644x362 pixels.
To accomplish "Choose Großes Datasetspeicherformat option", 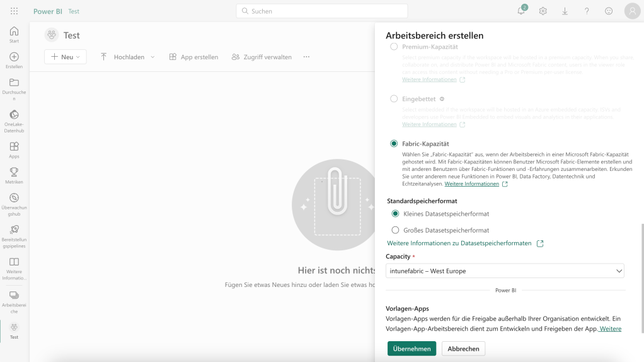I will point(395,230).
